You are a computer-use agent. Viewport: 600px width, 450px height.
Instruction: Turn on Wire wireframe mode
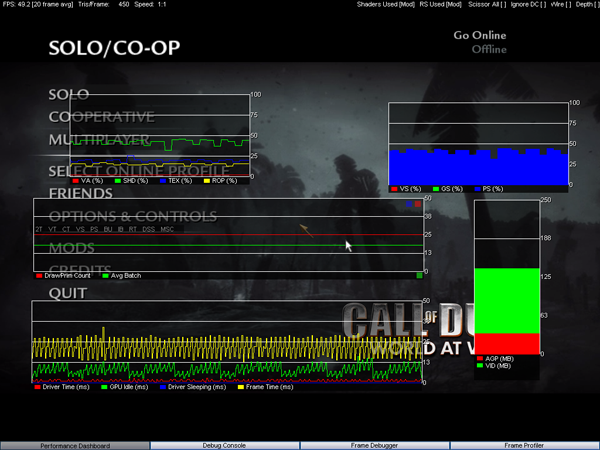coord(561,5)
